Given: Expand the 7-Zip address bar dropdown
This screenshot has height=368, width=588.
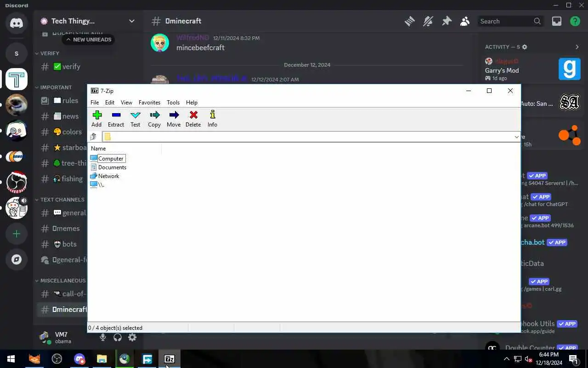Looking at the screenshot, I should coord(516,137).
